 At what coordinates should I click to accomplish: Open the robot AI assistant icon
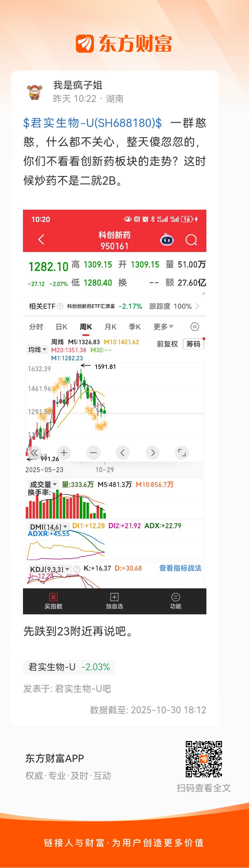166,240
